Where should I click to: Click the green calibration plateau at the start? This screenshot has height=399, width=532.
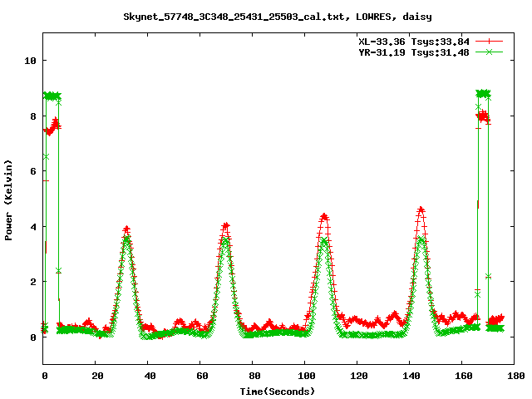click(x=52, y=96)
